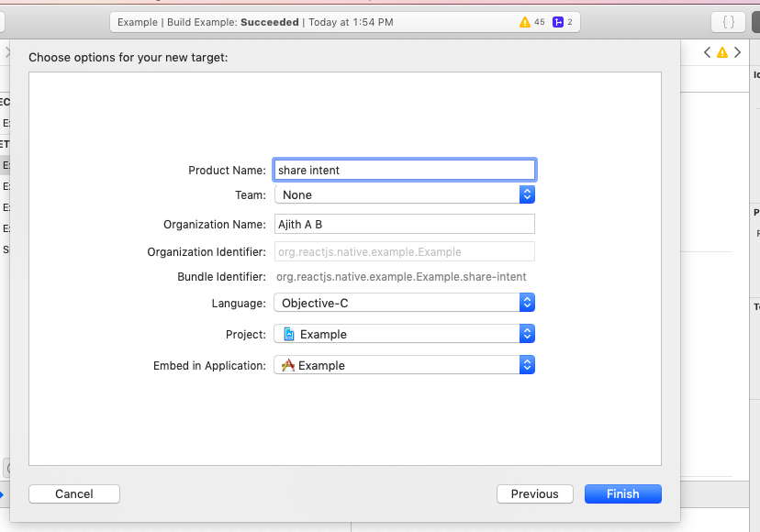Open the code snippets library (braces) button
The width and height of the screenshot is (760, 532).
point(728,22)
